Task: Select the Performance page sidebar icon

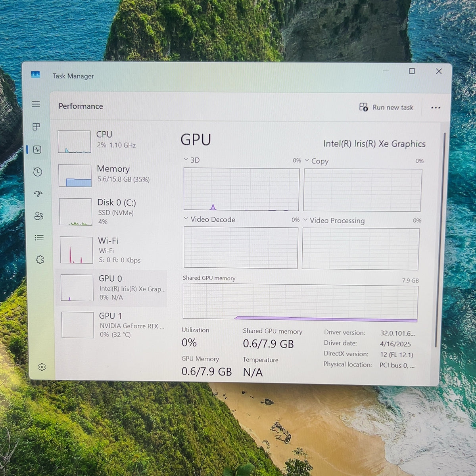Action: [37, 150]
